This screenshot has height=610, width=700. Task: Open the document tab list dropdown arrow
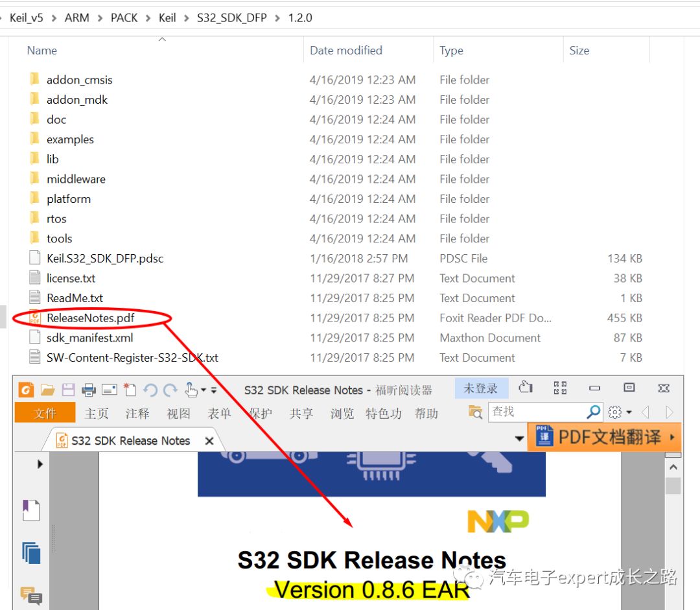click(x=519, y=438)
